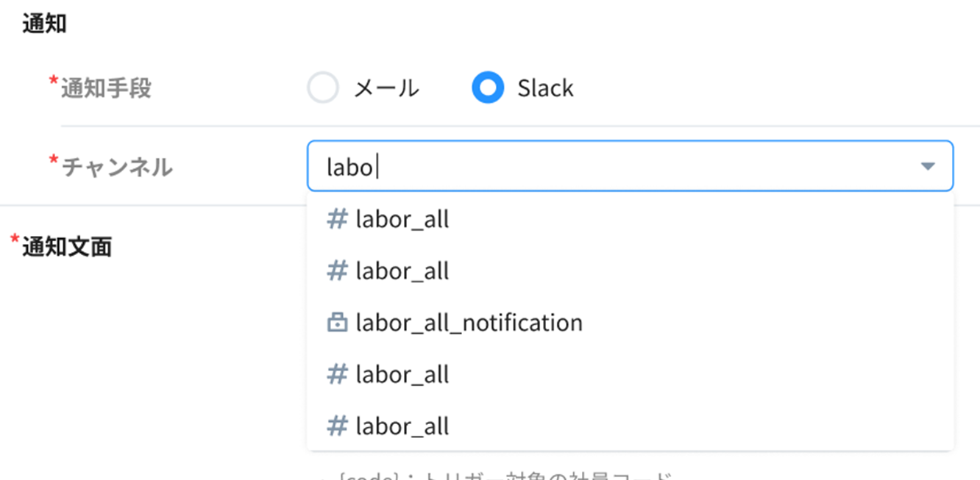Click the hash icon of the third labor_all channel

point(337,375)
